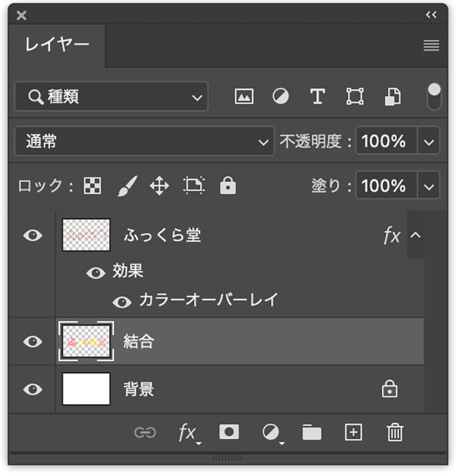This screenshot has height=476, width=456.
Task: Hide the ふっくら堂 layer
Action: 33,235
